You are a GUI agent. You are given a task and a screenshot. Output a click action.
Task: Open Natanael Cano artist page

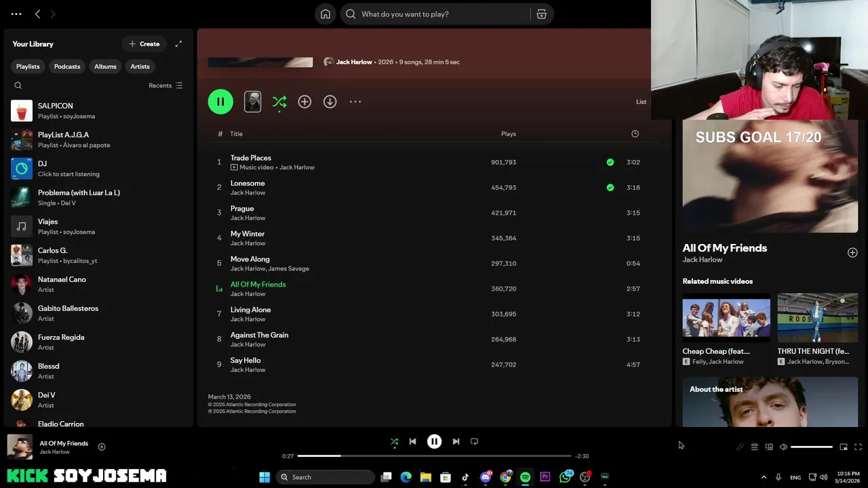coord(98,284)
